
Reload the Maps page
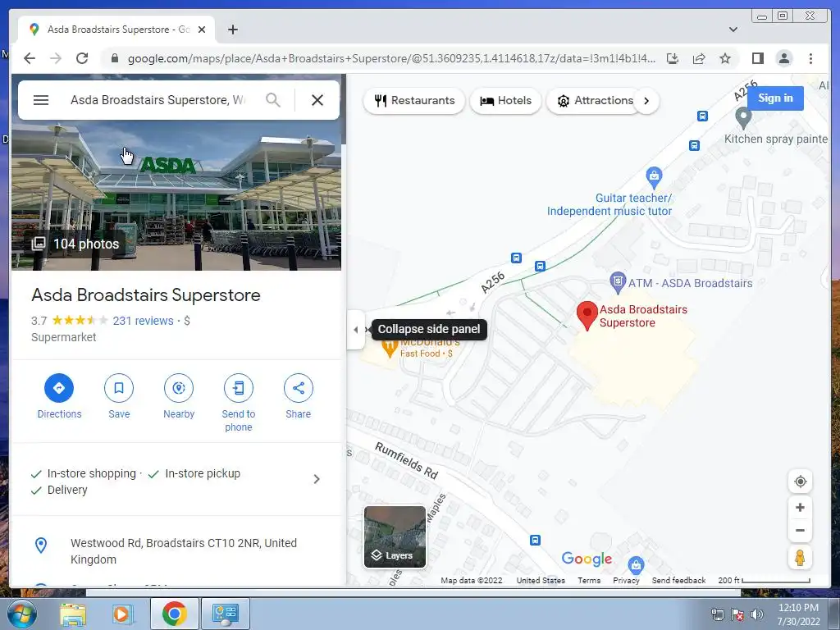[x=82, y=58]
